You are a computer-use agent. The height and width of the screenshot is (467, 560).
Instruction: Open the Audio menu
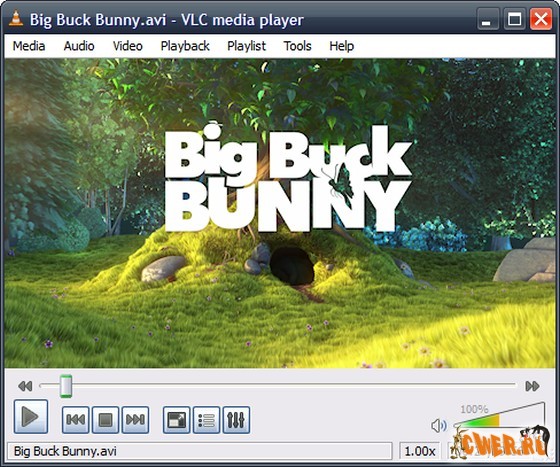coord(79,46)
